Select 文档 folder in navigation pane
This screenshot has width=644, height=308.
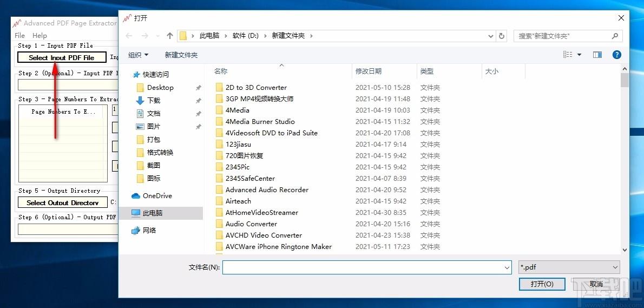click(154, 113)
